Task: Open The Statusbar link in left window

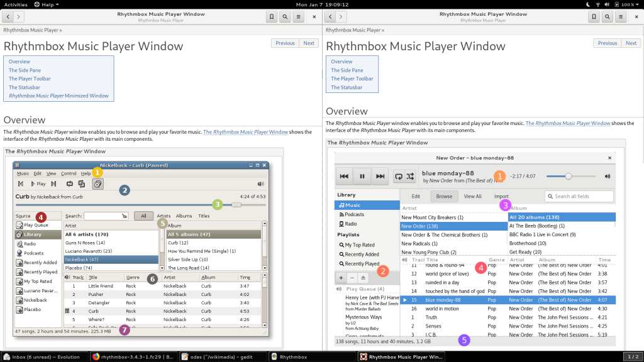Action: tap(25, 87)
